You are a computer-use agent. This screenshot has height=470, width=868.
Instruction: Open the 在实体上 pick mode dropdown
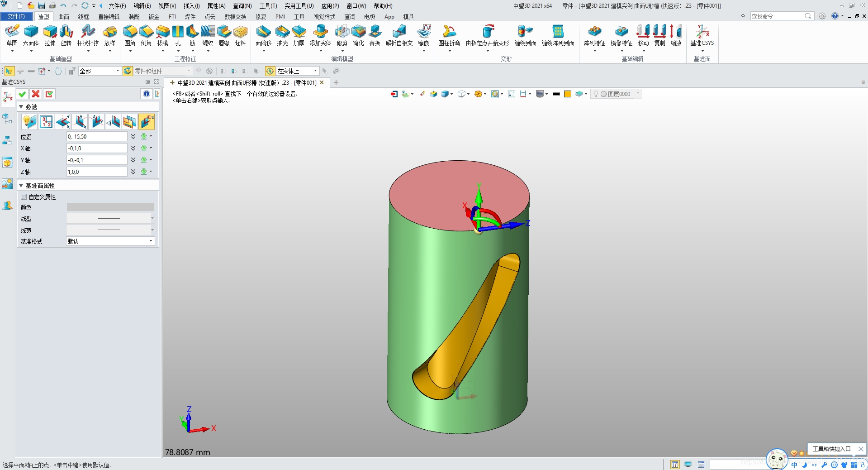click(x=297, y=71)
